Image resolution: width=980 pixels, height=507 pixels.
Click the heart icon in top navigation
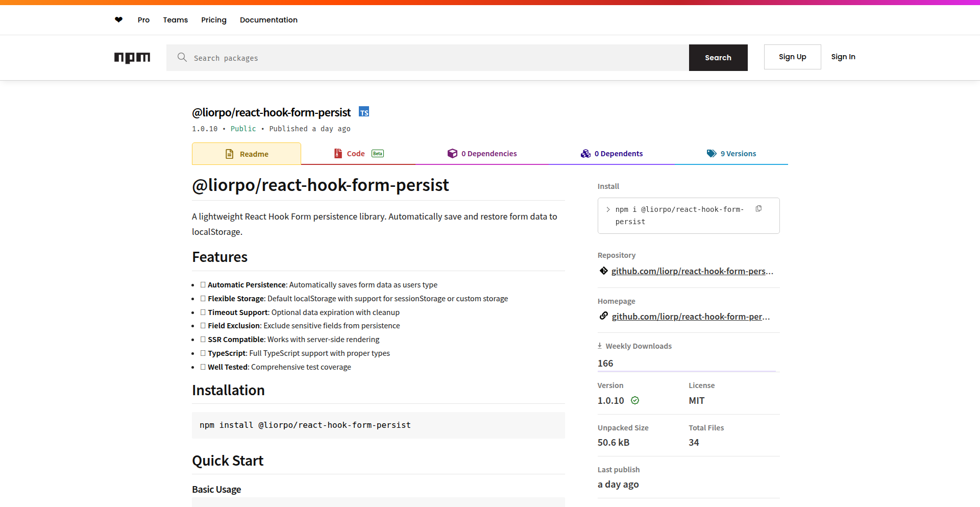coord(118,20)
